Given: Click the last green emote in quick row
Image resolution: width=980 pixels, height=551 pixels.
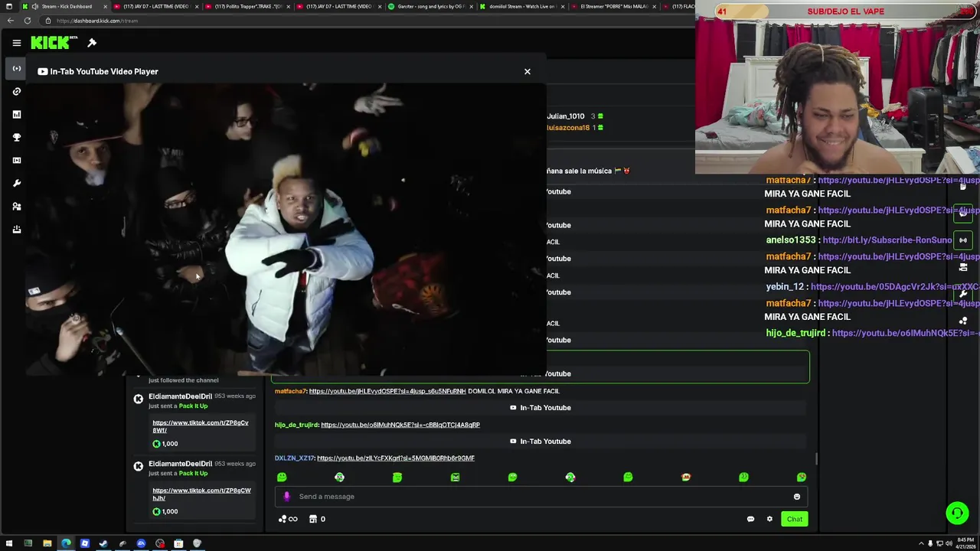Looking at the screenshot, I should [x=801, y=477].
